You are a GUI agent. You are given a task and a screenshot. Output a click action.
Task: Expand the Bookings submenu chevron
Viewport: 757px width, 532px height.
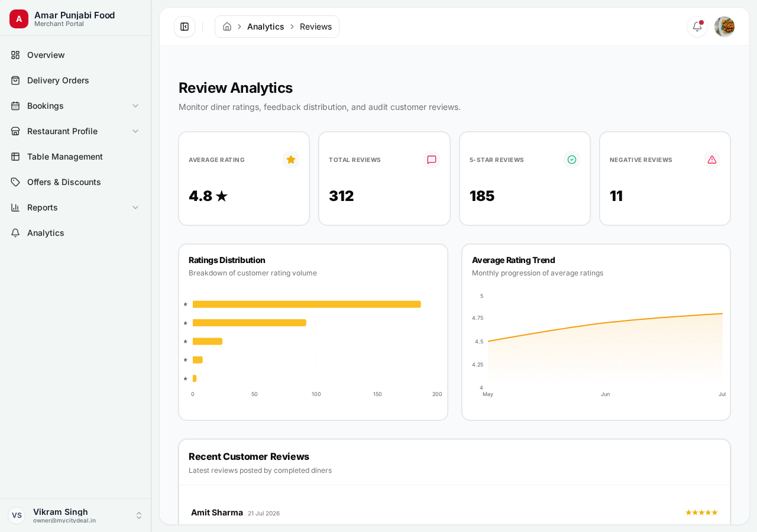click(x=135, y=106)
